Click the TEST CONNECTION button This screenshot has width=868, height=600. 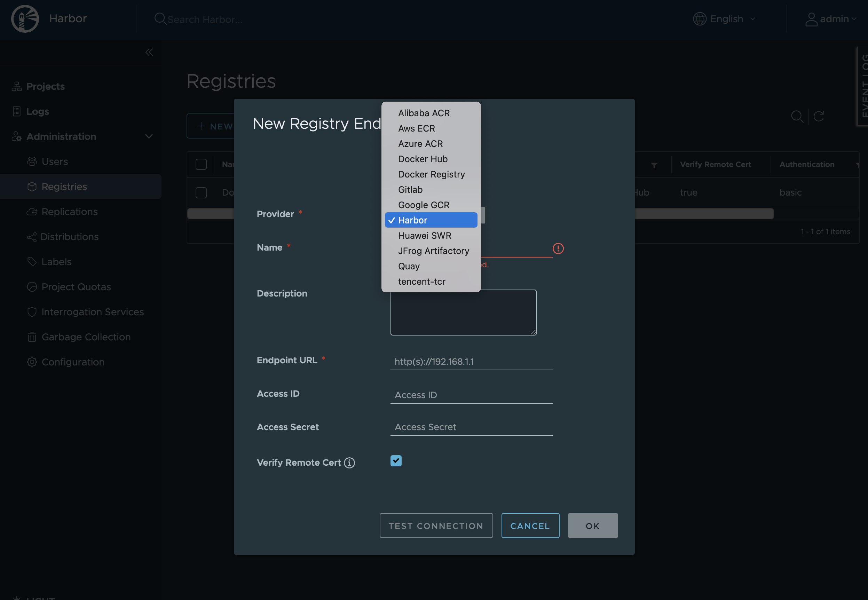click(436, 526)
